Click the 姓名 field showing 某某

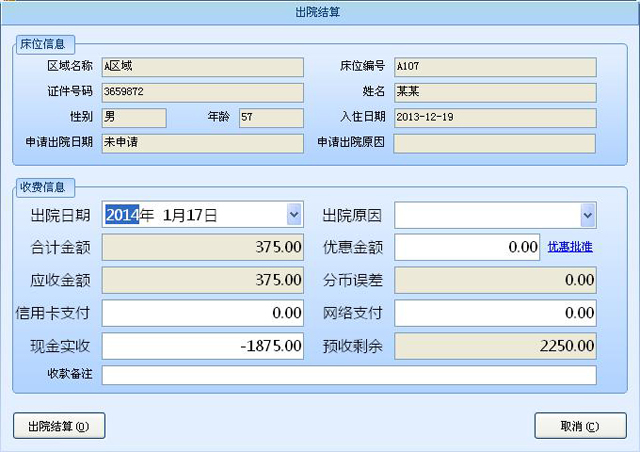tap(494, 92)
